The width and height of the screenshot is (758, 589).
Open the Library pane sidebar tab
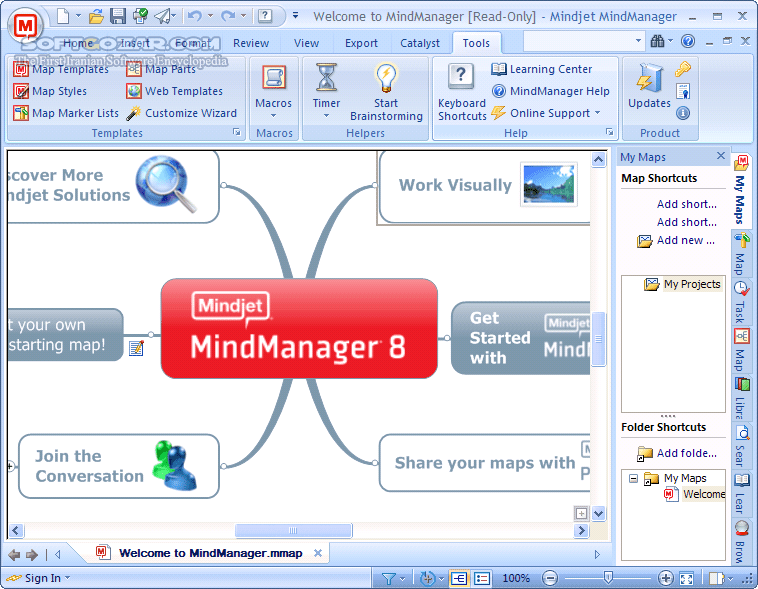741,398
